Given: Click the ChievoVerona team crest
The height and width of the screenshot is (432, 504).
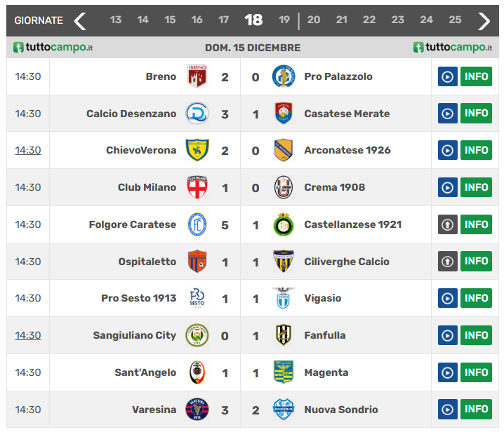Looking at the screenshot, I should pyautogui.click(x=197, y=150).
